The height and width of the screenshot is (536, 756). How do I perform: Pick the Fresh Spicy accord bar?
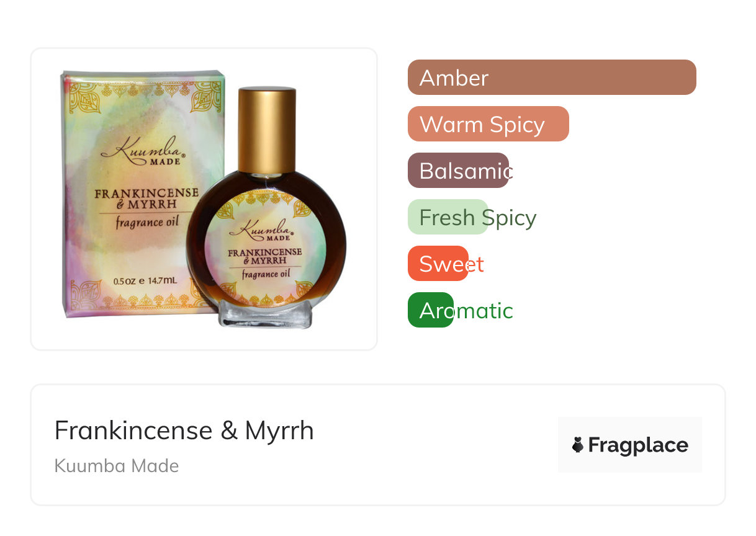[448, 217]
